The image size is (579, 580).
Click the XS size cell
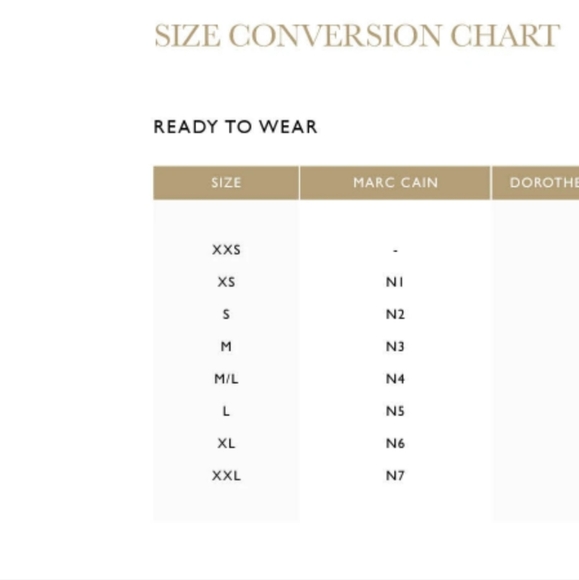point(226,282)
